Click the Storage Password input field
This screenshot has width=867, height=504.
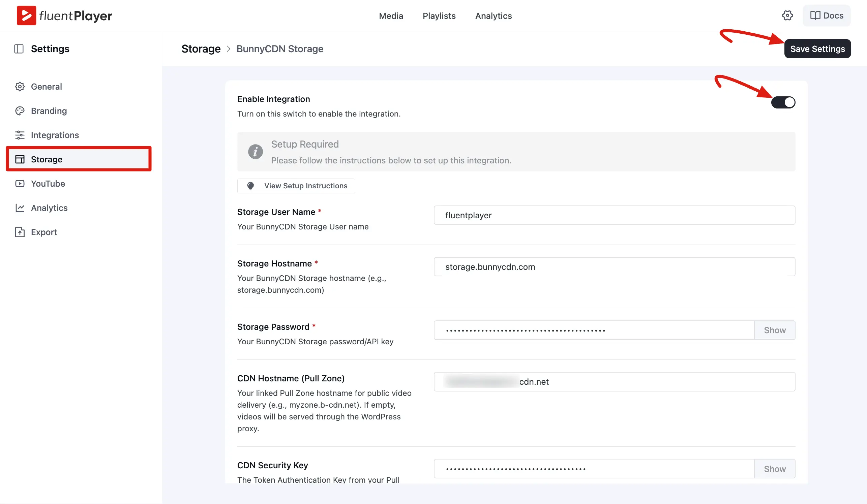tap(594, 330)
